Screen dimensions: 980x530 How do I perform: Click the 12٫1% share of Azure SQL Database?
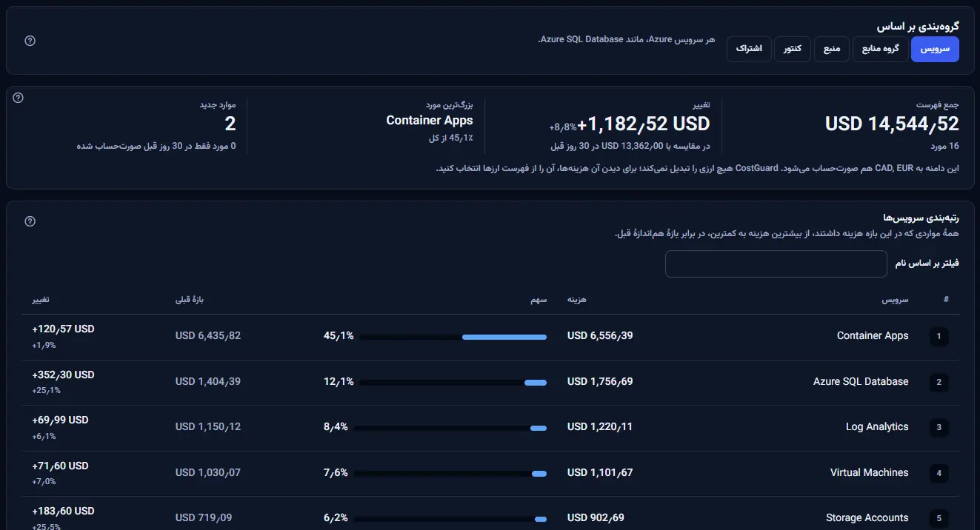pyautogui.click(x=339, y=382)
